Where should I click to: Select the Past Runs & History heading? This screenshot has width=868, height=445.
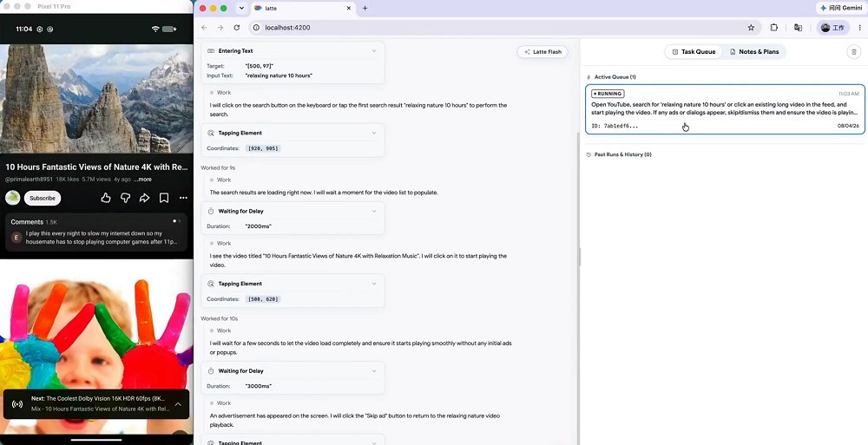(x=622, y=155)
